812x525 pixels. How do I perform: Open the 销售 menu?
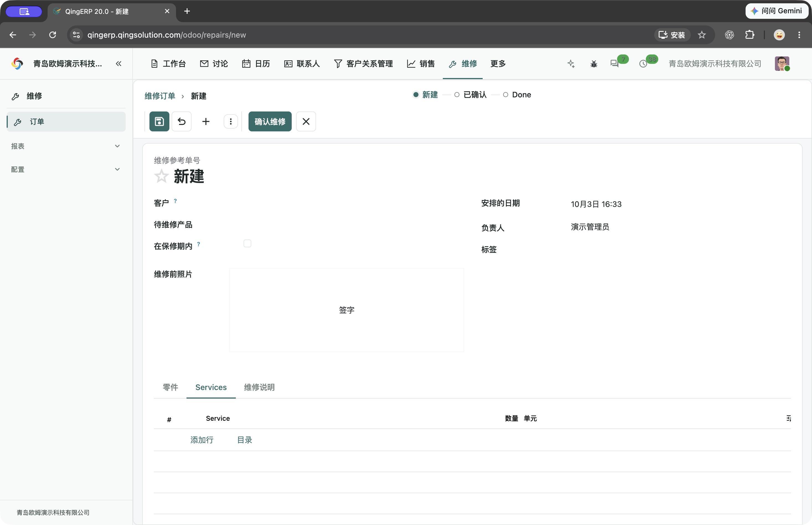(421, 64)
